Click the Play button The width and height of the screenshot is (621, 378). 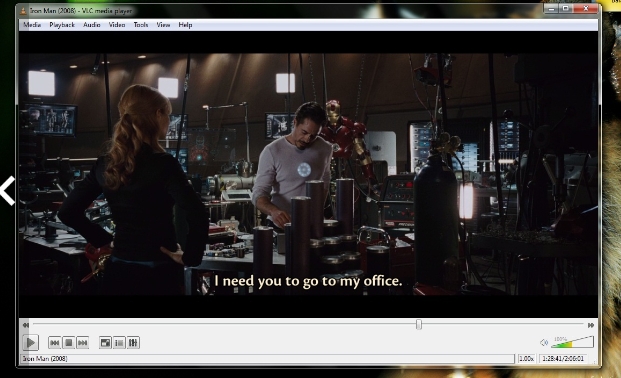pos(30,343)
